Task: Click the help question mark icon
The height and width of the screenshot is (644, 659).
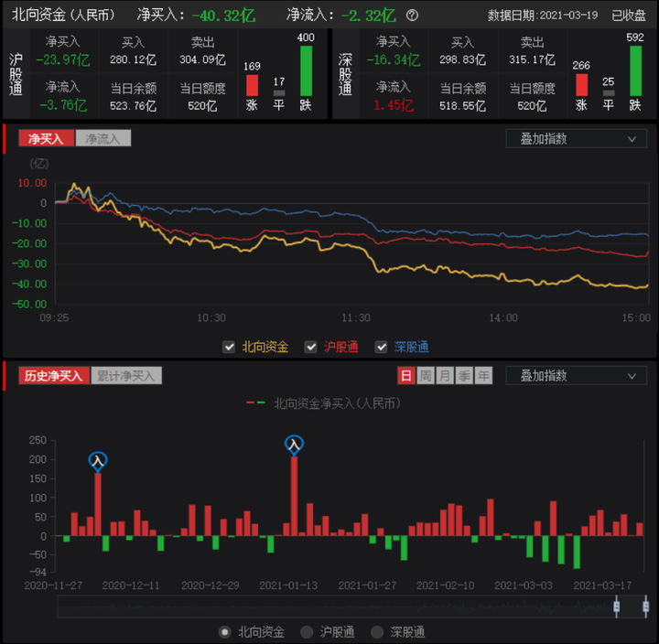Action: (x=412, y=16)
